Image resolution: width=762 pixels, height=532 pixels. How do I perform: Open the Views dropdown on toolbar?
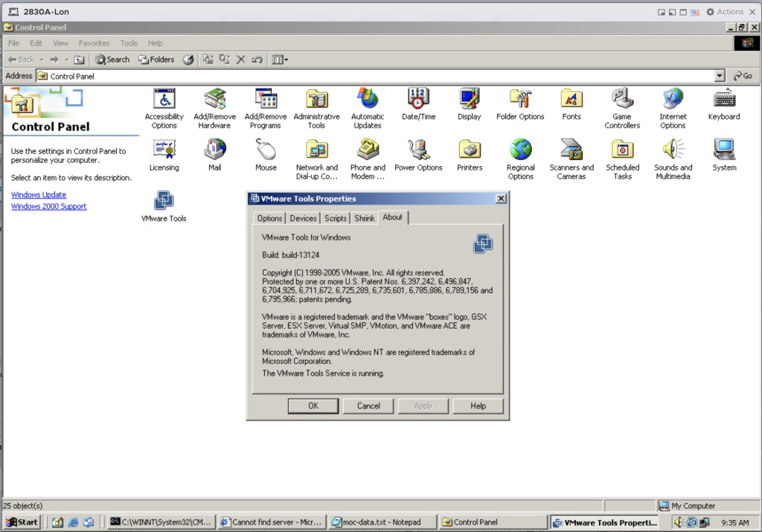[280, 60]
